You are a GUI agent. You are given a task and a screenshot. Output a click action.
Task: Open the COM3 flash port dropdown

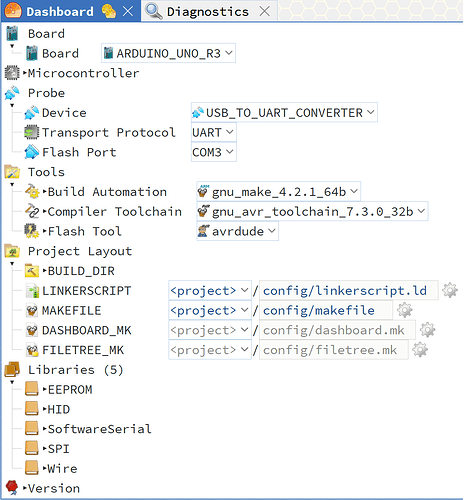214,152
